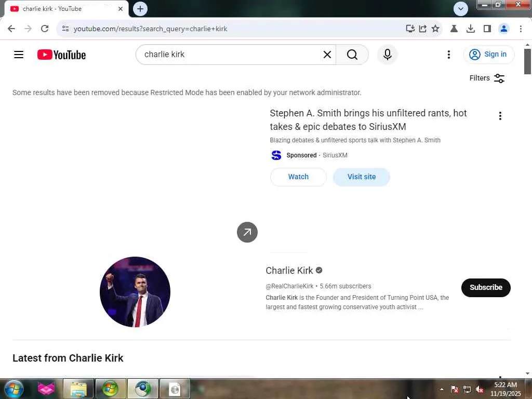Click the Charlie Kirk channel avatar
Screen dimensions: 532x399
point(135,292)
